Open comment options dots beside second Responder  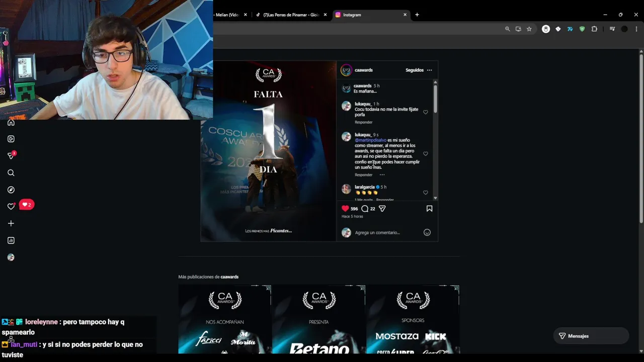382,174
